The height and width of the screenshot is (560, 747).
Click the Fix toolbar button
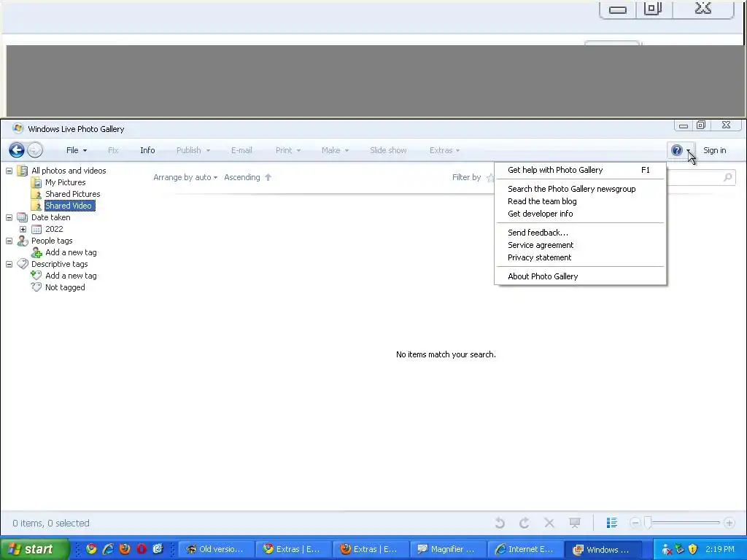[113, 150]
